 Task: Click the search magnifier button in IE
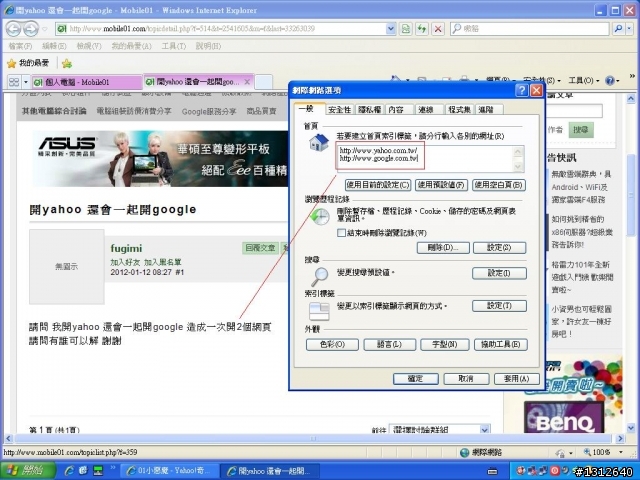point(618,29)
